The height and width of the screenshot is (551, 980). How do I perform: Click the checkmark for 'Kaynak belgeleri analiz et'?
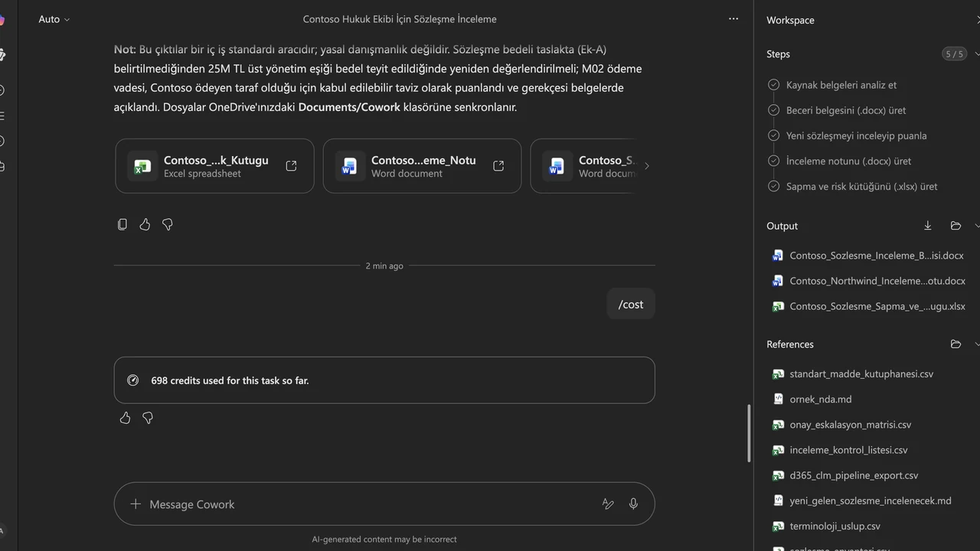(773, 85)
